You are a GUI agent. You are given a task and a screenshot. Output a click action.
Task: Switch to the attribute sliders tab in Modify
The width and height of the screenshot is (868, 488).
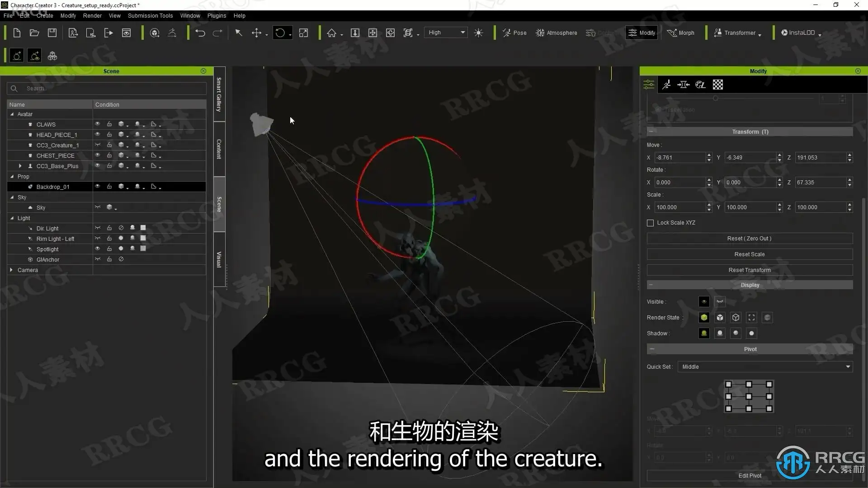coord(649,84)
